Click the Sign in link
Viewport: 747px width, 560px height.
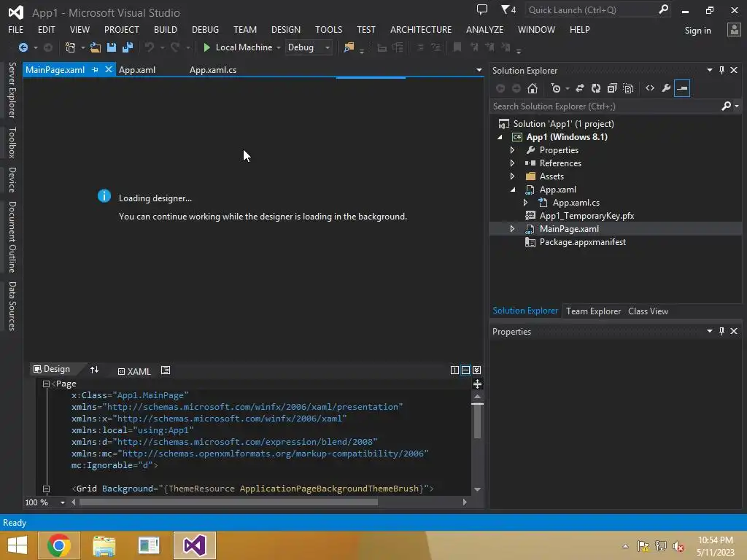(697, 31)
